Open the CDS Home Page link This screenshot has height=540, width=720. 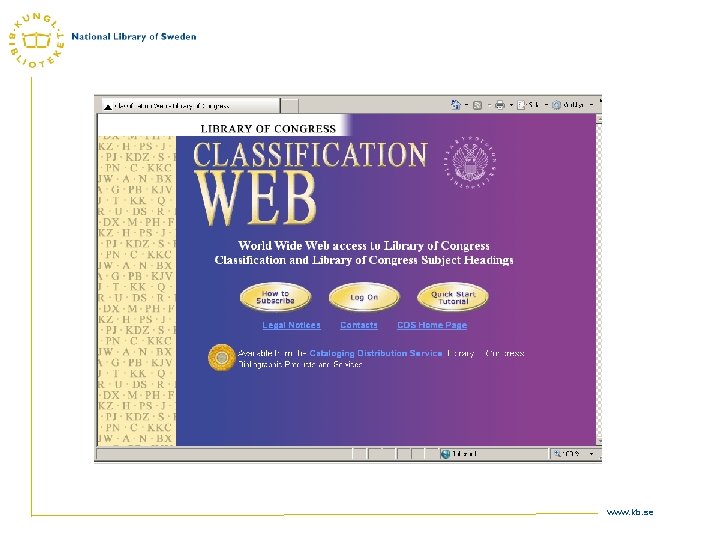pyautogui.click(x=432, y=325)
